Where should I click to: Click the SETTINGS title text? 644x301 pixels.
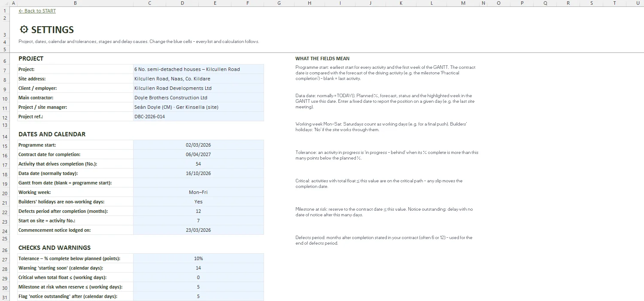(52, 30)
